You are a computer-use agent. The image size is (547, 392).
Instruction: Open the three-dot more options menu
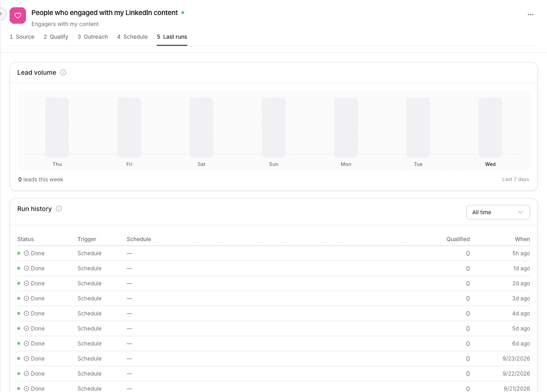click(x=530, y=15)
